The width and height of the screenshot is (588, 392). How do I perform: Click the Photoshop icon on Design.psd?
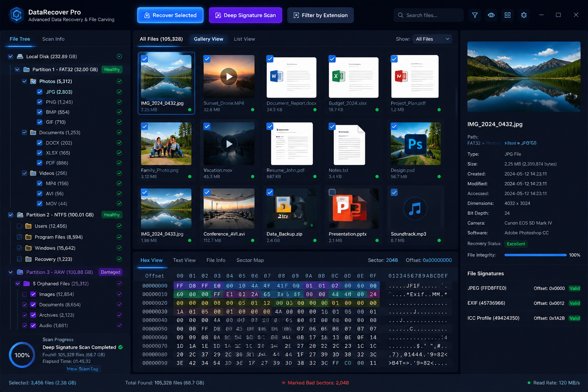[x=416, y=144]
